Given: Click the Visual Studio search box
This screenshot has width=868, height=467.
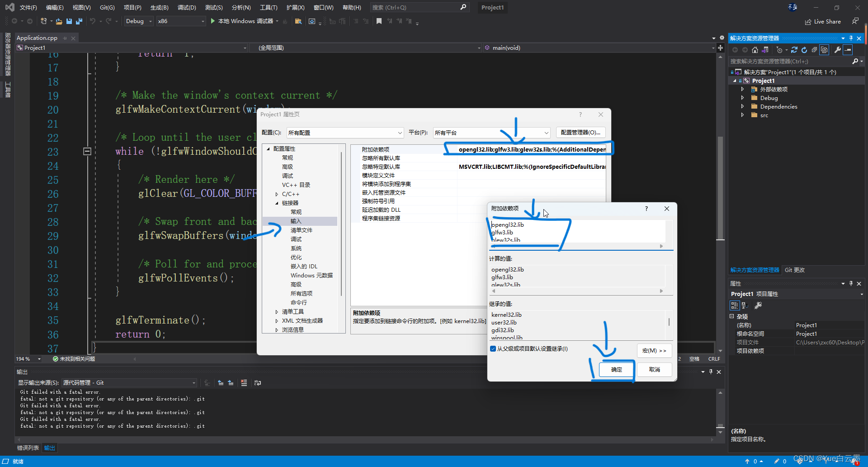Looking at the screenshot, I should coord(419,8).
